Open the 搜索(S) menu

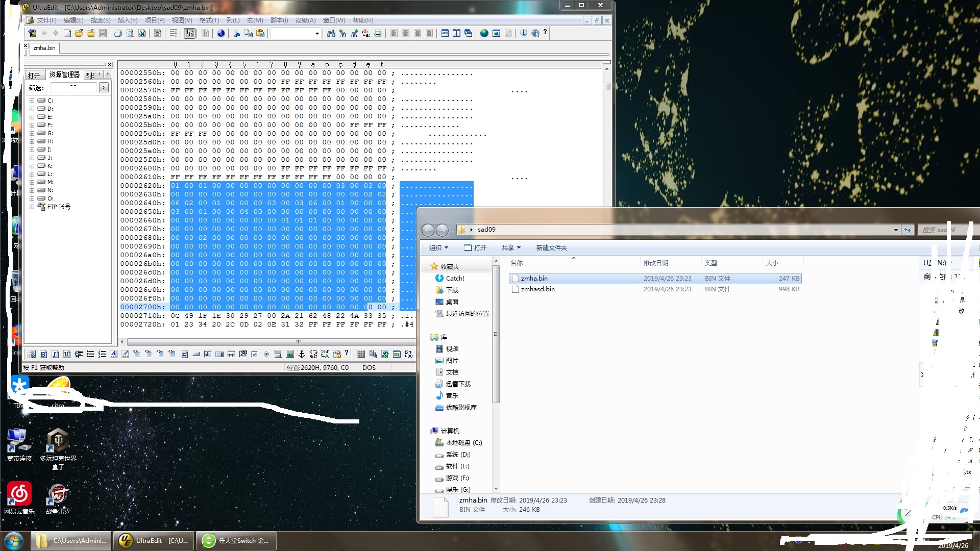pyautogui.click(x=101, y=20)
